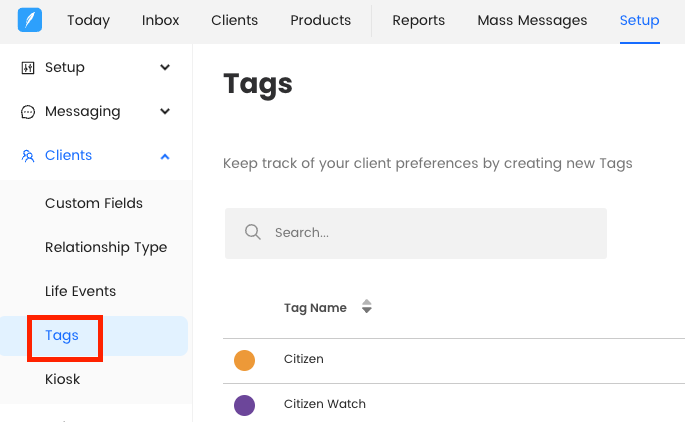Image resolution: width=685 pixels, height=422 pixels.
Task: Click the magnifying glass search icon
Action: [x=253, y=233]
